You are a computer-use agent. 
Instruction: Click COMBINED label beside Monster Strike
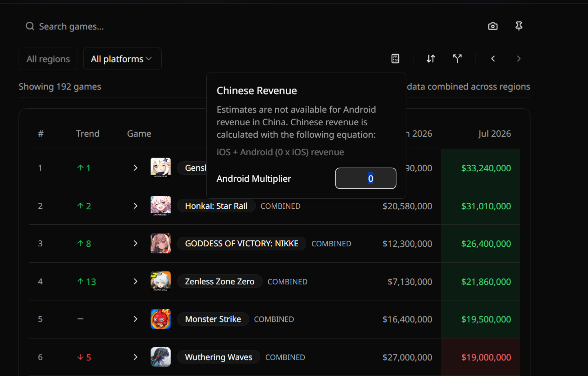pyautogui.click(x=274, y=319)
